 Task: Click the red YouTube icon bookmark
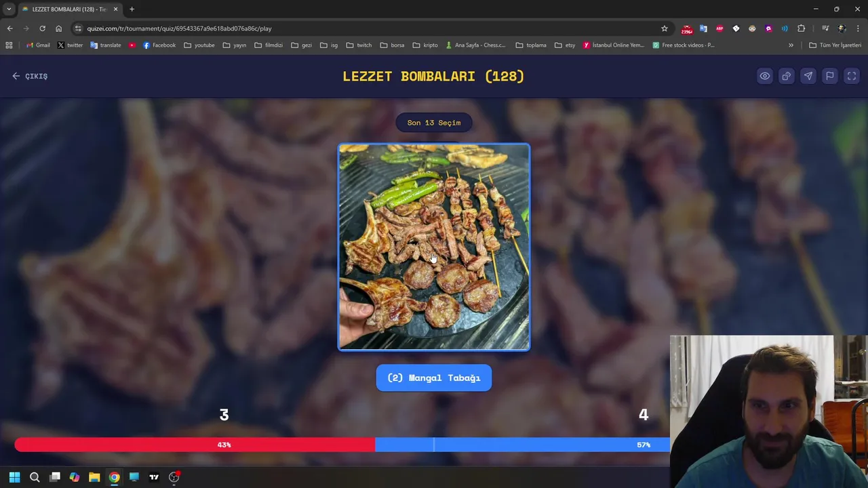[x=132, y=45]
